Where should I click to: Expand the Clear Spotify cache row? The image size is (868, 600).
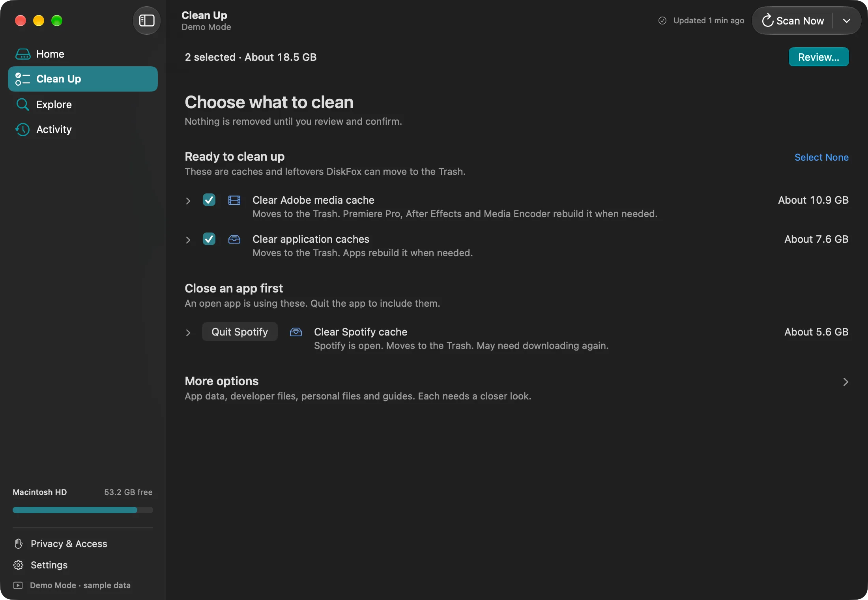coord(188,333)
